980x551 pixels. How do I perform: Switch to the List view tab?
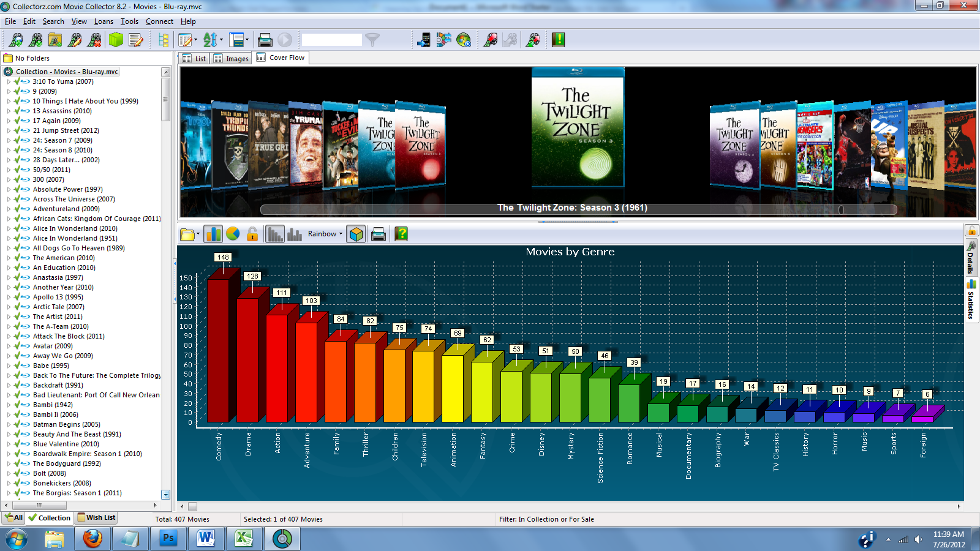coord(194,58)
